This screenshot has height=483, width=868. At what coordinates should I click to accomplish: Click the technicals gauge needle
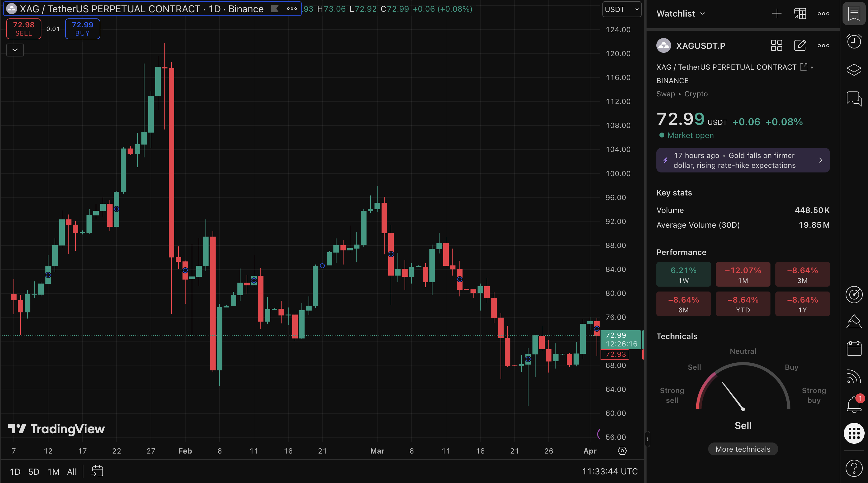point(733,396)
